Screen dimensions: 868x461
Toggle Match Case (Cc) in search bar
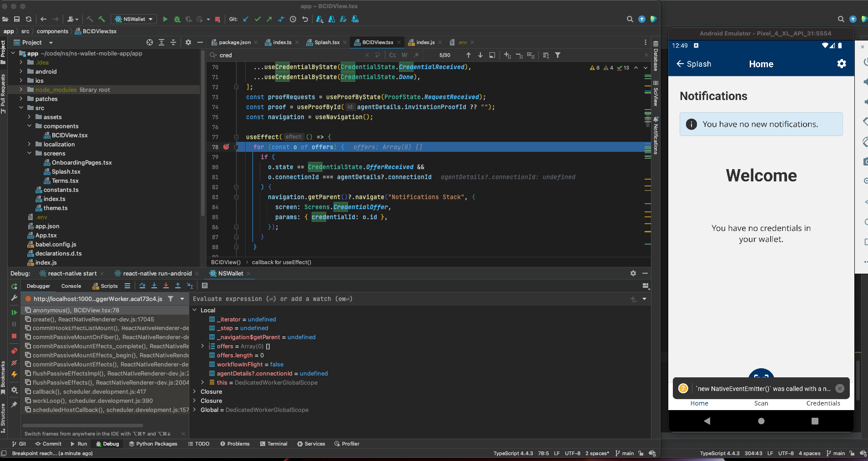click(x=393, y=55)
